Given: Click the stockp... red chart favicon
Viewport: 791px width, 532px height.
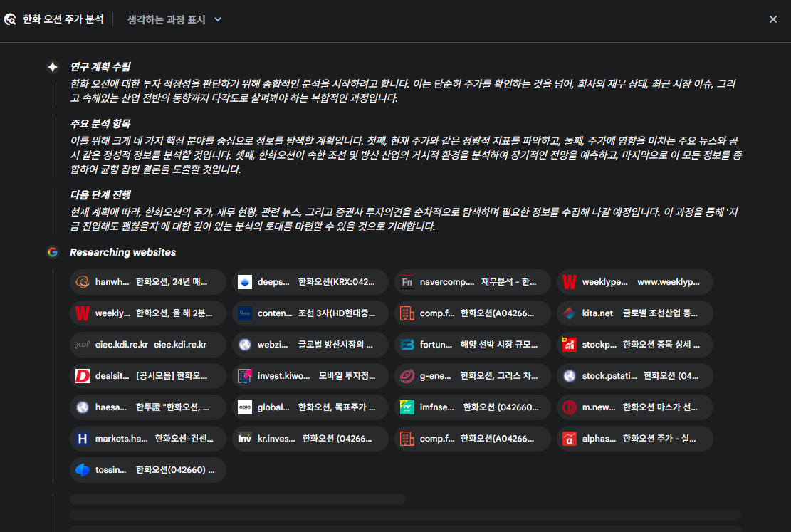Looking at the screenshot, I should 570,344.
